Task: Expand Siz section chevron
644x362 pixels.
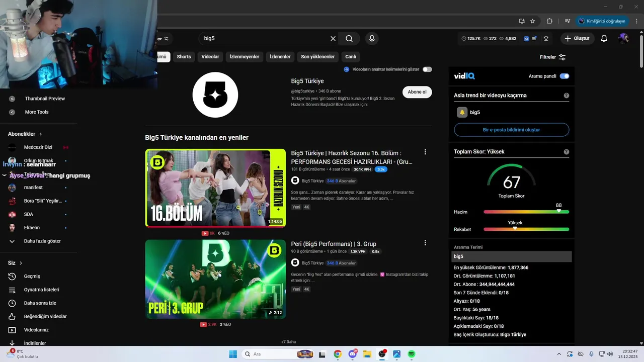Action: pyautogui.click(x=21, y=263)
